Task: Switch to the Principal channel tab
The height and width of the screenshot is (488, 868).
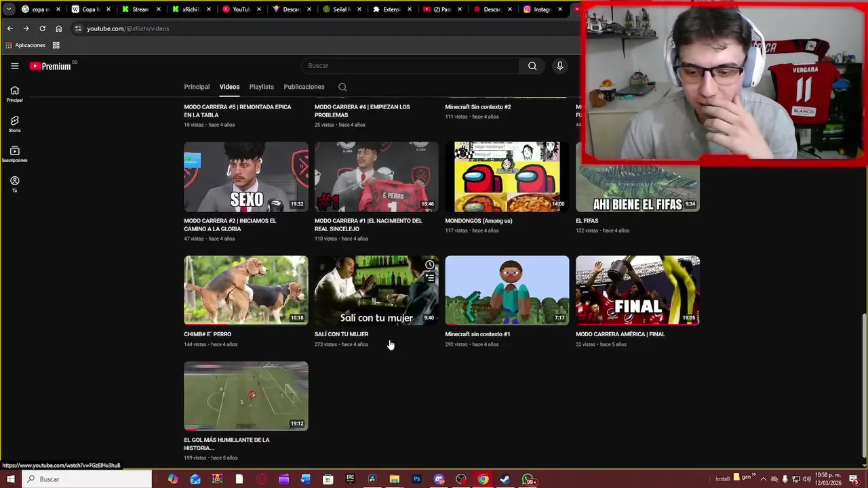Action: coord(197,87)
